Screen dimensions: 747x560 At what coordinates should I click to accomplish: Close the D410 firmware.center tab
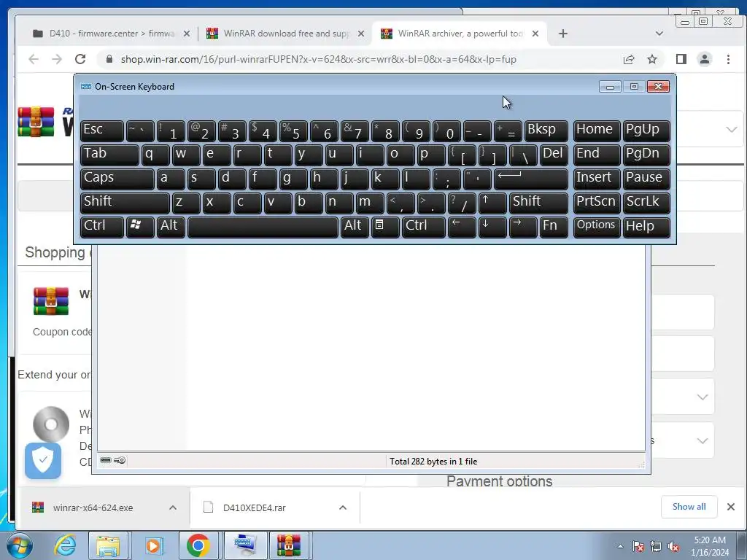pos(187,34)
